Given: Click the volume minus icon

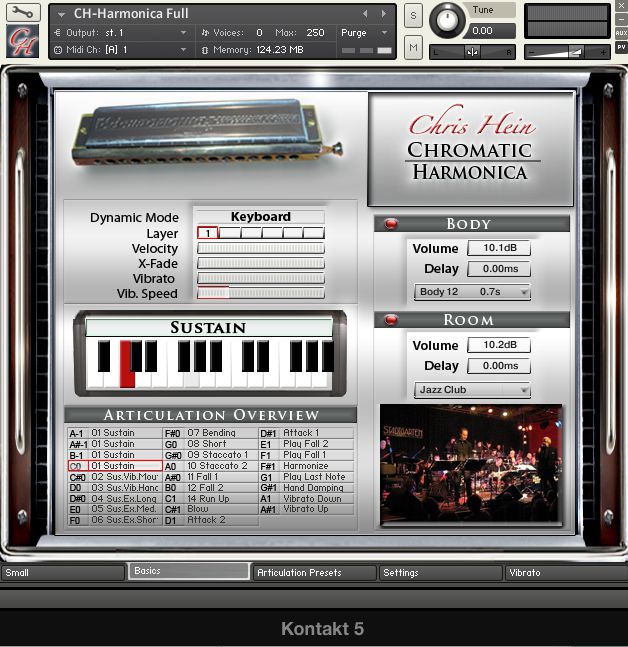Looking at the screenshot, I should pos(531,52).
